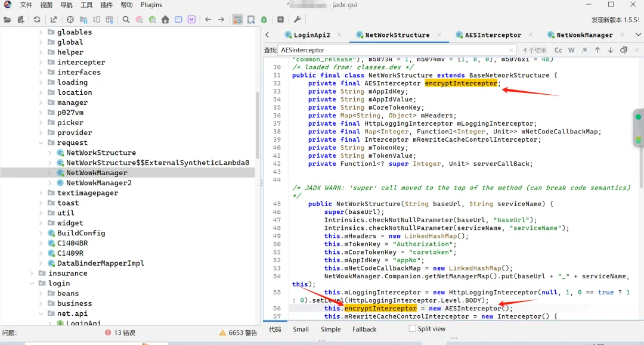Click the open file folder icon
The width and height of the screenshot is (644, 345).
pos(7,20)
